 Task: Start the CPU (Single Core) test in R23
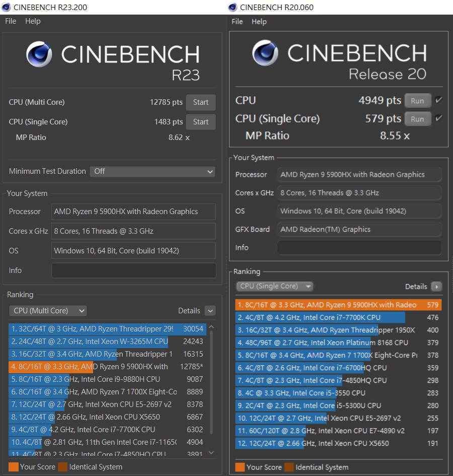tap(200, 122)
